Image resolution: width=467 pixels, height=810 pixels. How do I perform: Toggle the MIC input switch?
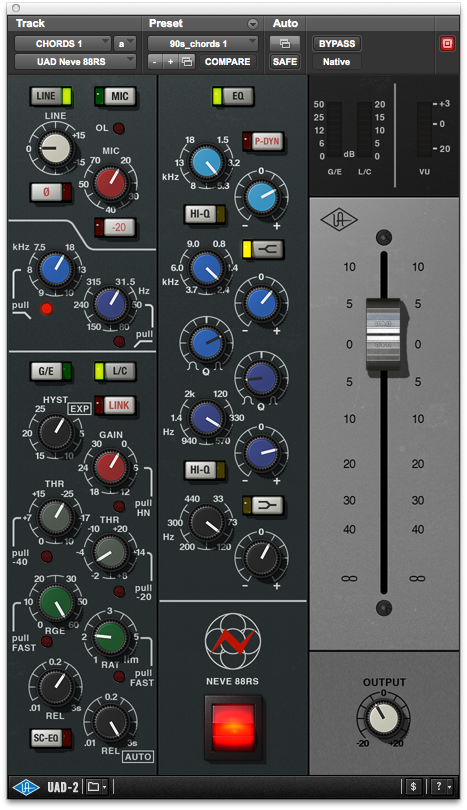pos(115,96)
